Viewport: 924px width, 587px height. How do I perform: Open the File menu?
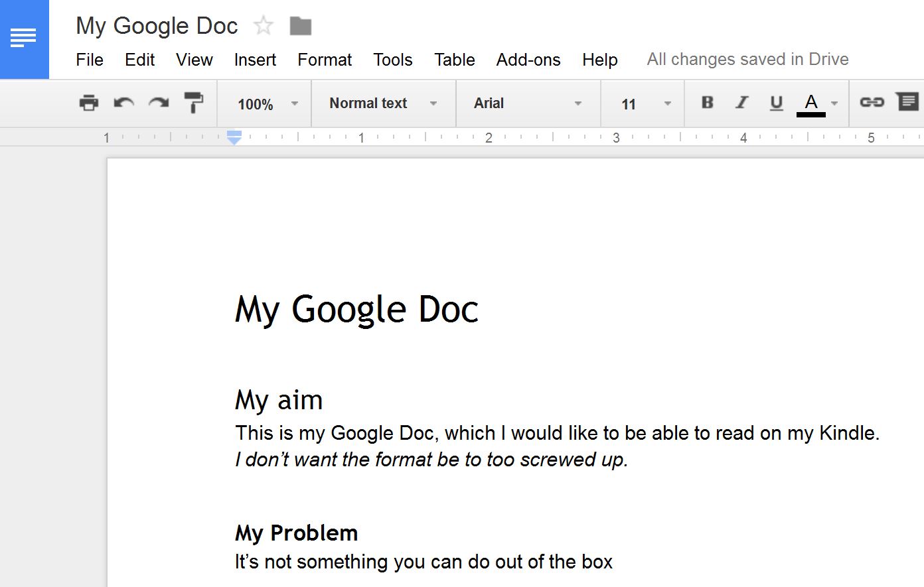click(90, 60)
